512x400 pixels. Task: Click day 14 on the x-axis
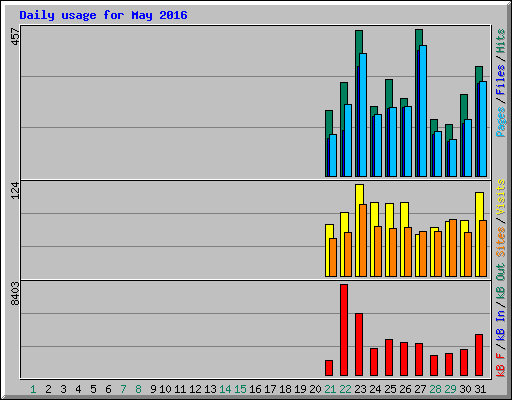[x=225, y=389]
